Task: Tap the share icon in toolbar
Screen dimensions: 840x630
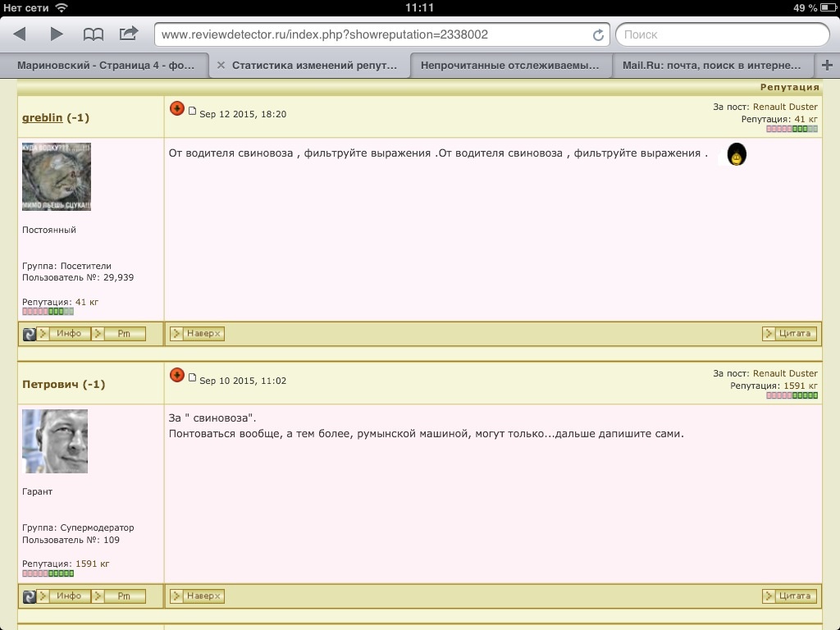Action: click(x=129, y=34)
